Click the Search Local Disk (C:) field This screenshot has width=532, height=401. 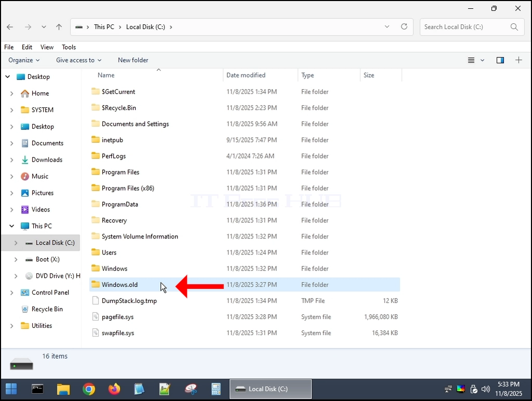point(472,27)
